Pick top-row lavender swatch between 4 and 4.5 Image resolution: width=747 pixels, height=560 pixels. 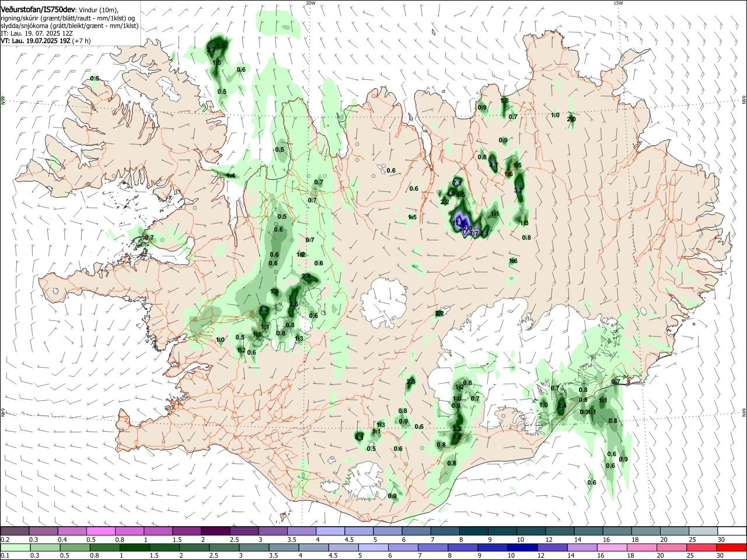point(330,531)
